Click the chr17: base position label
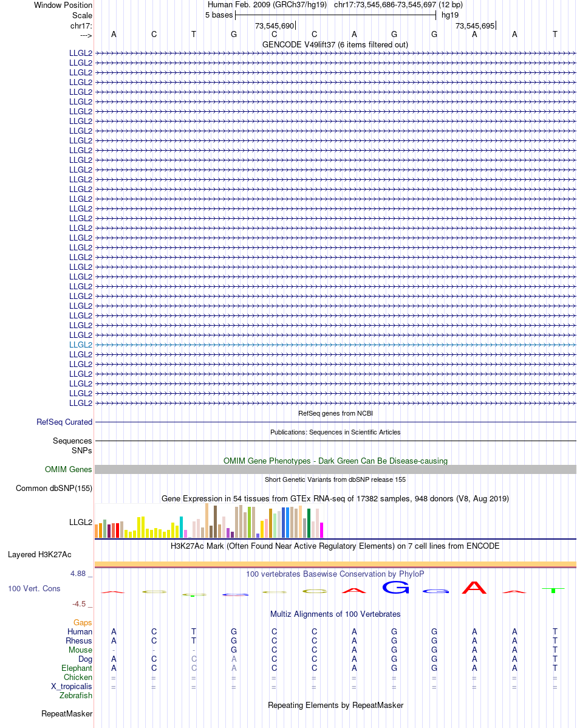 pyautogui.click(x=81, y=26)
